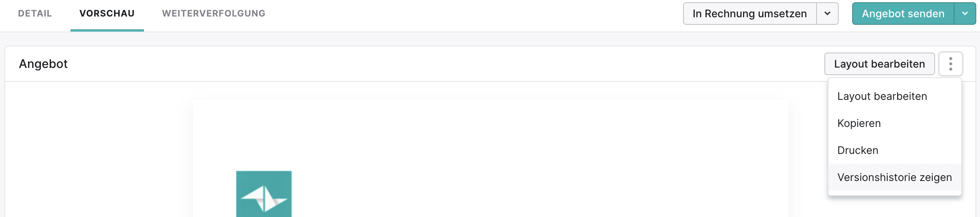980x217 pixels.
Task: Open the three-dot more options menu
Action: click(x=950, y=64)
